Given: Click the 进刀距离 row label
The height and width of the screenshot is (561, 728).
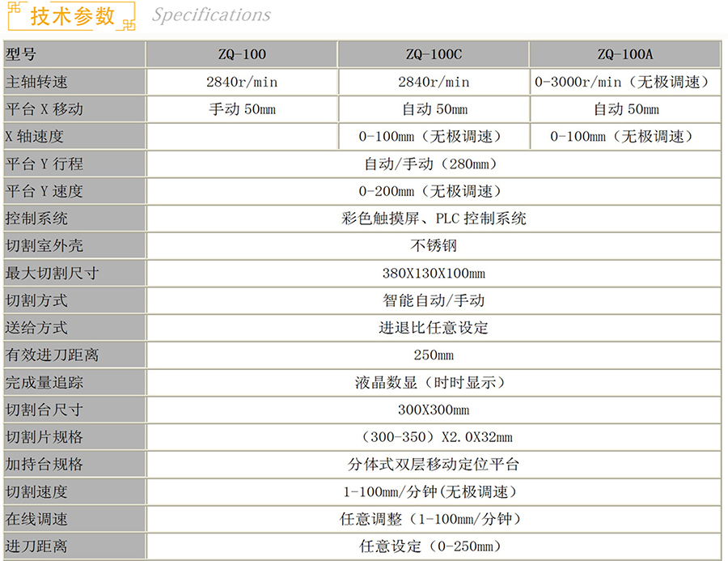Looking at the screenshot, I should pyautogui.click(x=36, y=546).
